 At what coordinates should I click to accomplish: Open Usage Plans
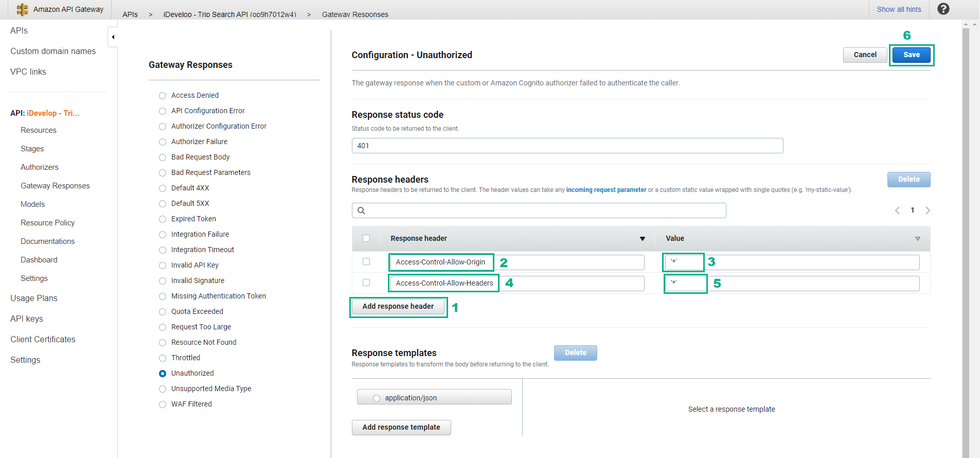pos(34,298)
